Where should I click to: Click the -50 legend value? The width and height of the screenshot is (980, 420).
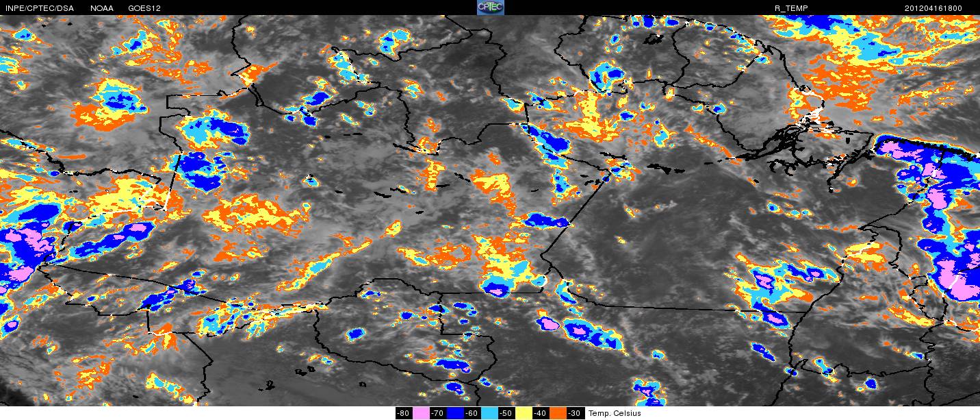[x=506, y=413]
